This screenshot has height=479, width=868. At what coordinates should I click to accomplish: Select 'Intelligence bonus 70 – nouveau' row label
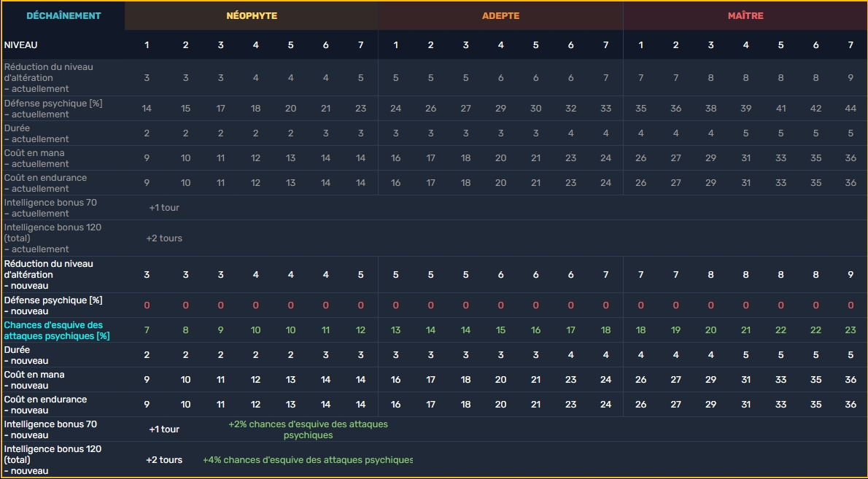click(x=50, y=429)
